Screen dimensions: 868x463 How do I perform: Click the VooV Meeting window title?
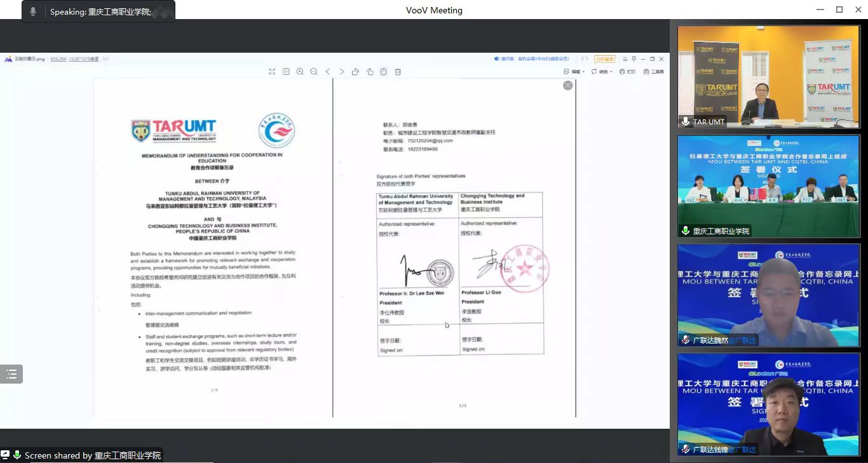pos(434,10)
